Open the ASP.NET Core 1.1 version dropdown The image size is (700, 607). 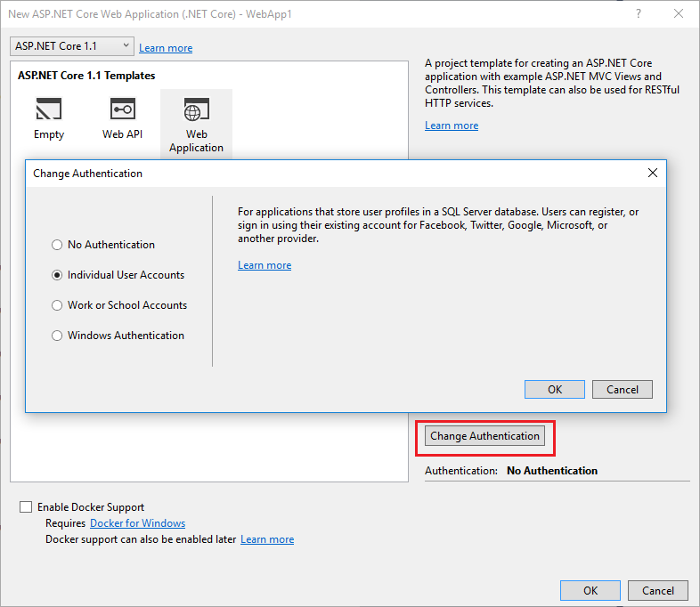[72, 46]
